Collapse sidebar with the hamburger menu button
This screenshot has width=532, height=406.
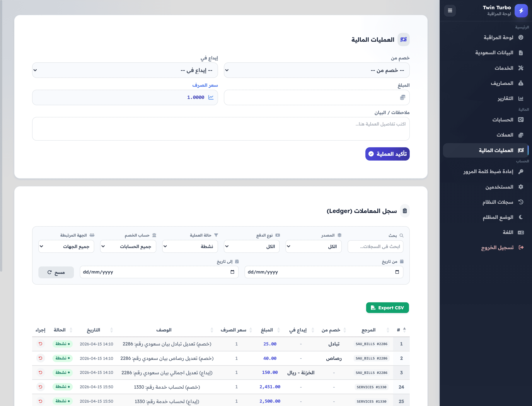[x=450, y=11]
